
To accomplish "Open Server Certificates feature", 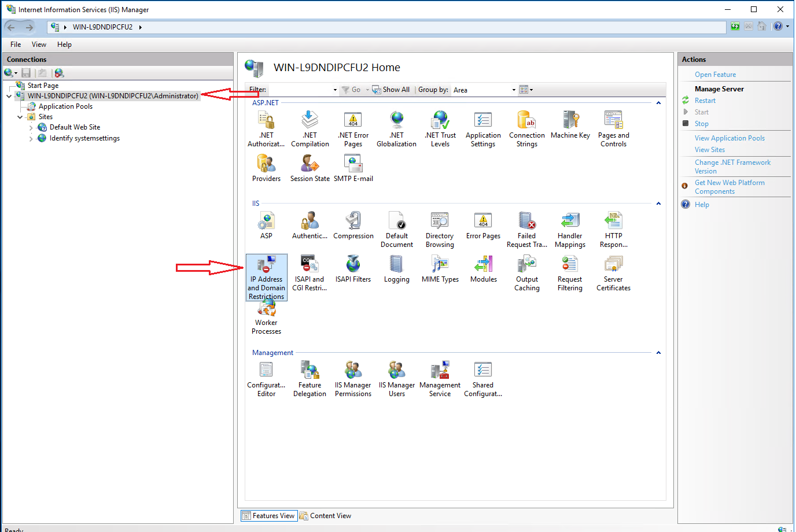I will [x=614, y=273].
